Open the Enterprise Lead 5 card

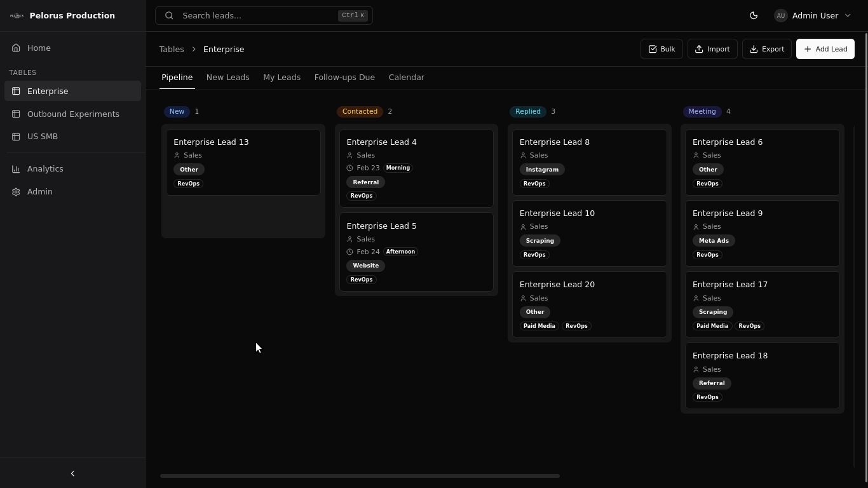point(416,252)
